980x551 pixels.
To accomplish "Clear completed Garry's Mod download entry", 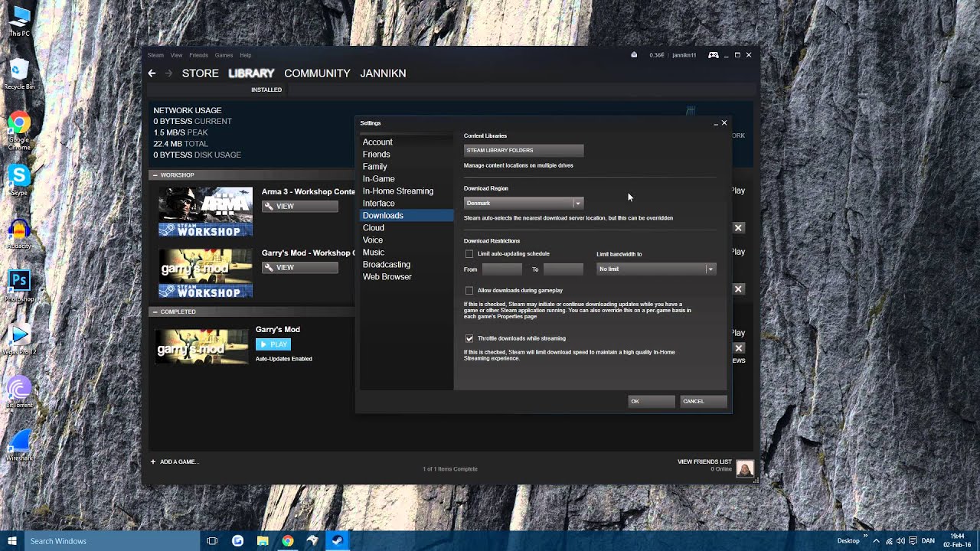I will pos(738,348).
